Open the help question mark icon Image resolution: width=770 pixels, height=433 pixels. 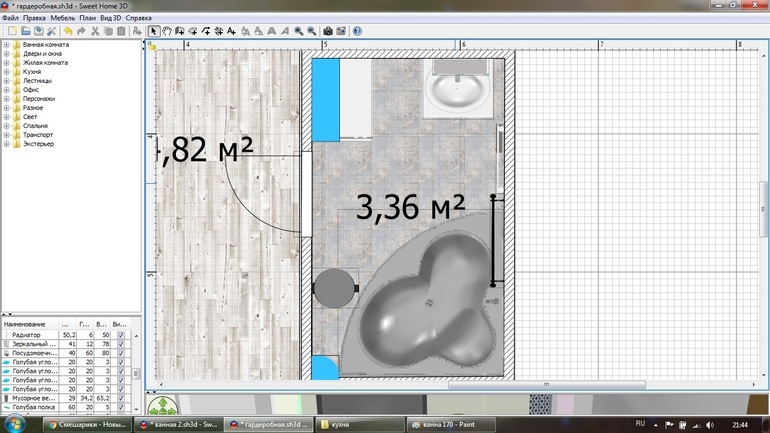click(357, 31)
